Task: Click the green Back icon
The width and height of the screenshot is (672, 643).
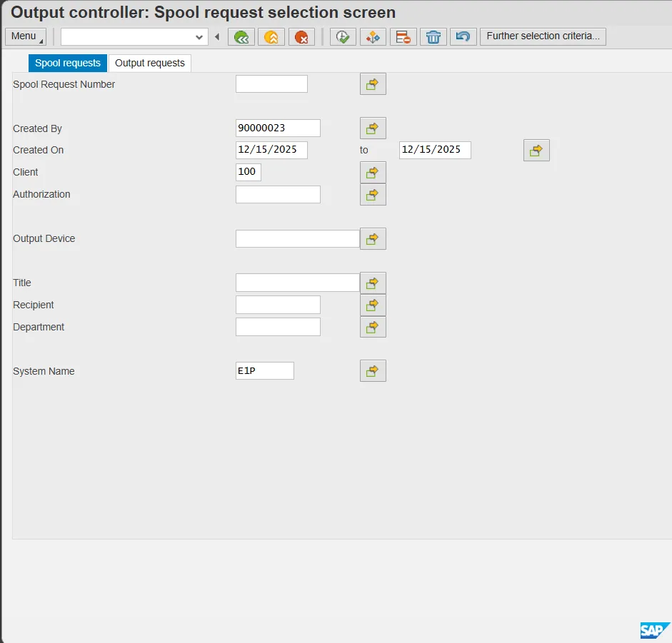Action: 241,37
